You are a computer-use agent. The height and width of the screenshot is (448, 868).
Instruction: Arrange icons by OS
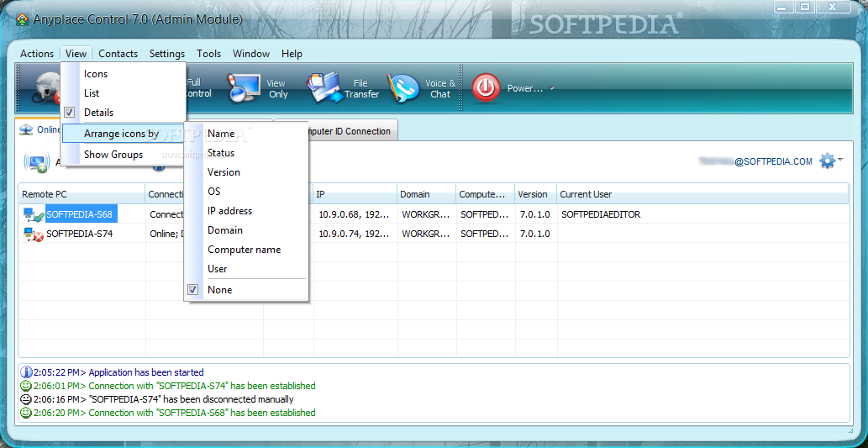[246, 192]
